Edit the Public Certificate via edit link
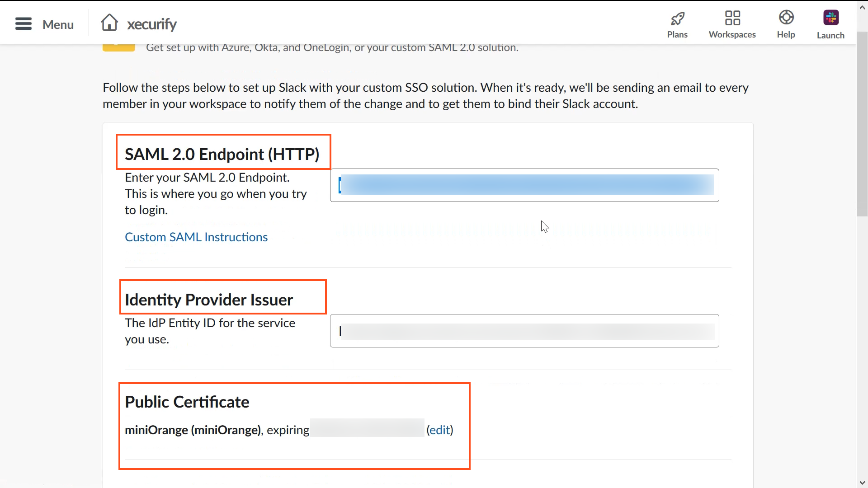The image size is (868, 488). click(x=440, y=430)
